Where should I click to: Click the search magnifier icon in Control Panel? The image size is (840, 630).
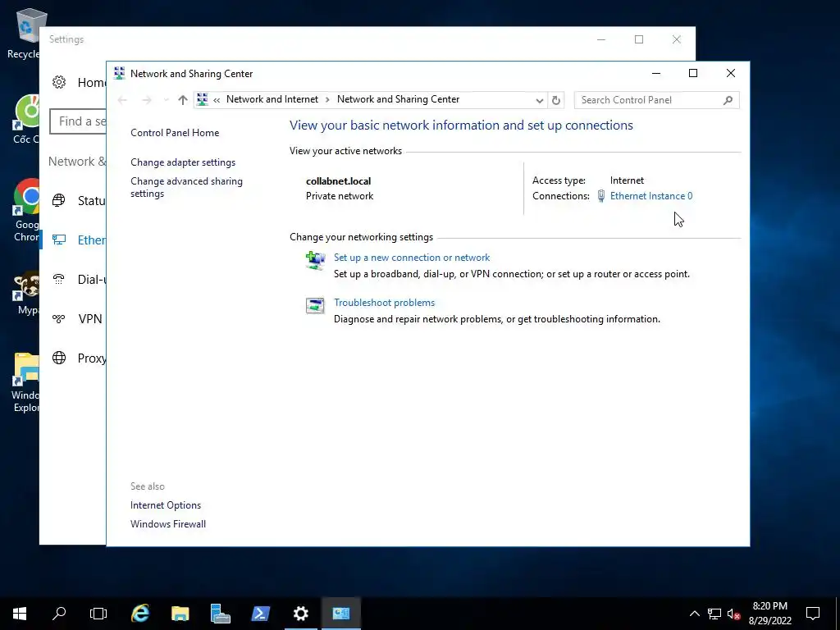(728, 100)
